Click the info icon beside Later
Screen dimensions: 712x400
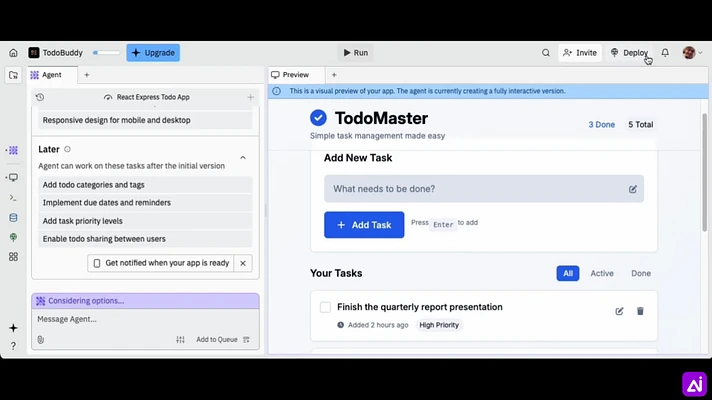pyautogui.click(x=67, y=149)
